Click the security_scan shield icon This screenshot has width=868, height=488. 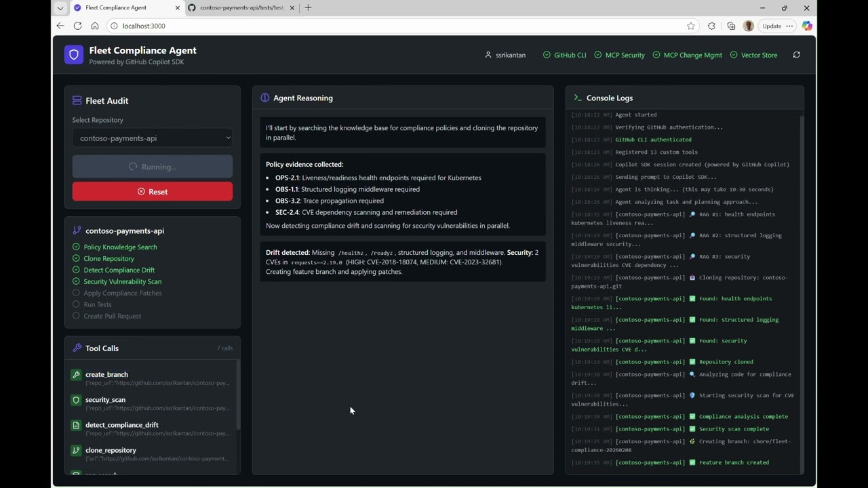[x=76, y=400]
